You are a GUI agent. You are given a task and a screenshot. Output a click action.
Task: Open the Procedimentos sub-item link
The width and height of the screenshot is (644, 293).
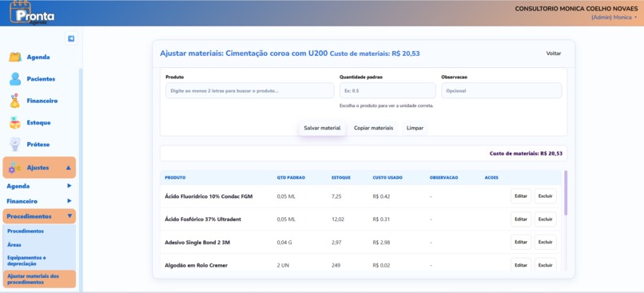tap(26, 231)
